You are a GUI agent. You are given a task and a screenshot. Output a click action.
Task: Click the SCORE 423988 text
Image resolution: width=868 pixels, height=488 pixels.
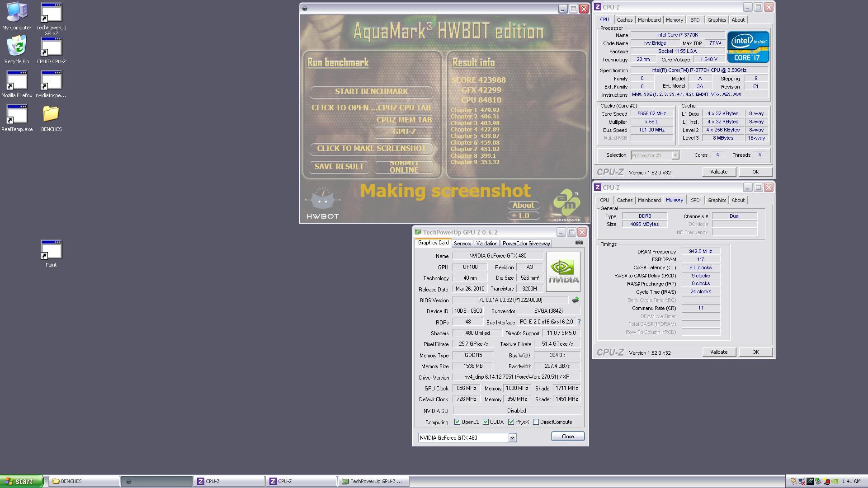click(478, 80)
